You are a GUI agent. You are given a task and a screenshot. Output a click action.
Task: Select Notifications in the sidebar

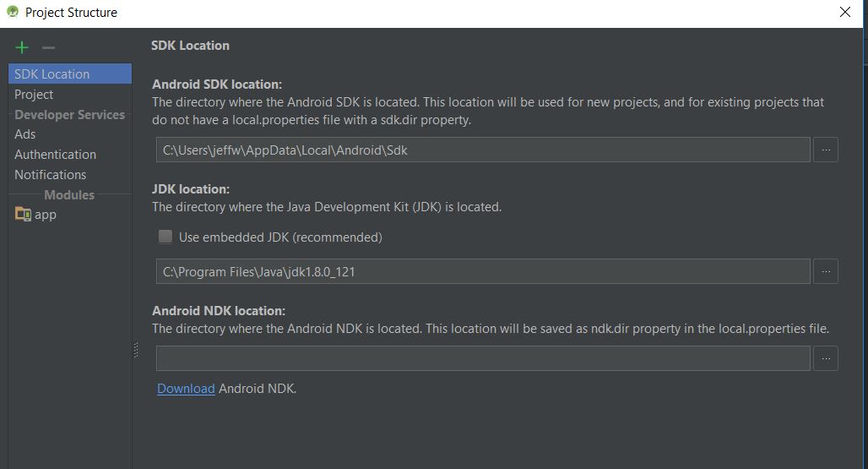point(50,174)
